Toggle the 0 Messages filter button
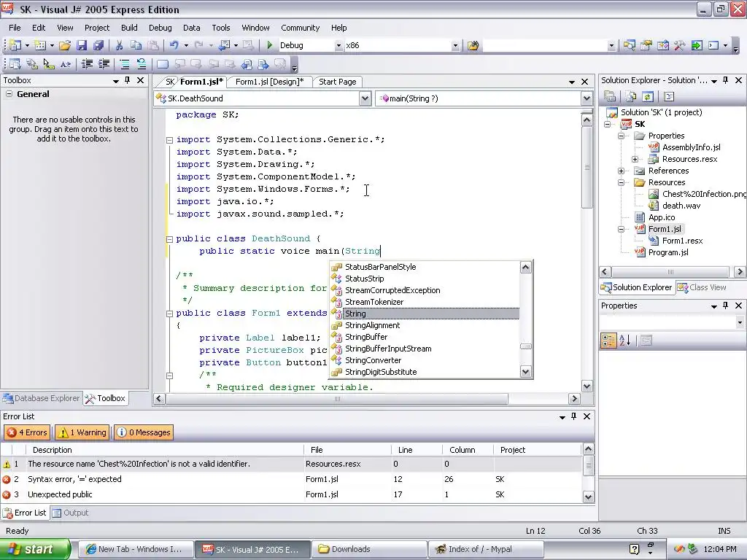 click(144, 432)
